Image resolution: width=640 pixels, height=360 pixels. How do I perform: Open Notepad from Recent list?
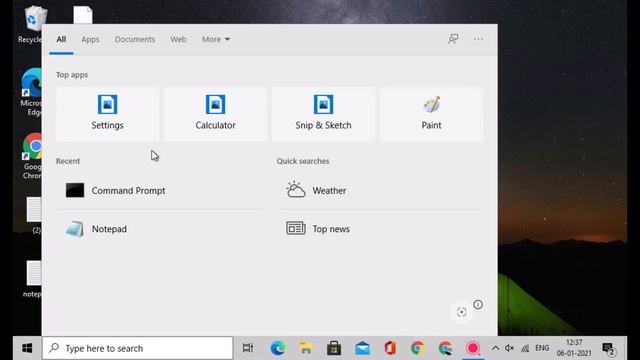tap(159, 229)
